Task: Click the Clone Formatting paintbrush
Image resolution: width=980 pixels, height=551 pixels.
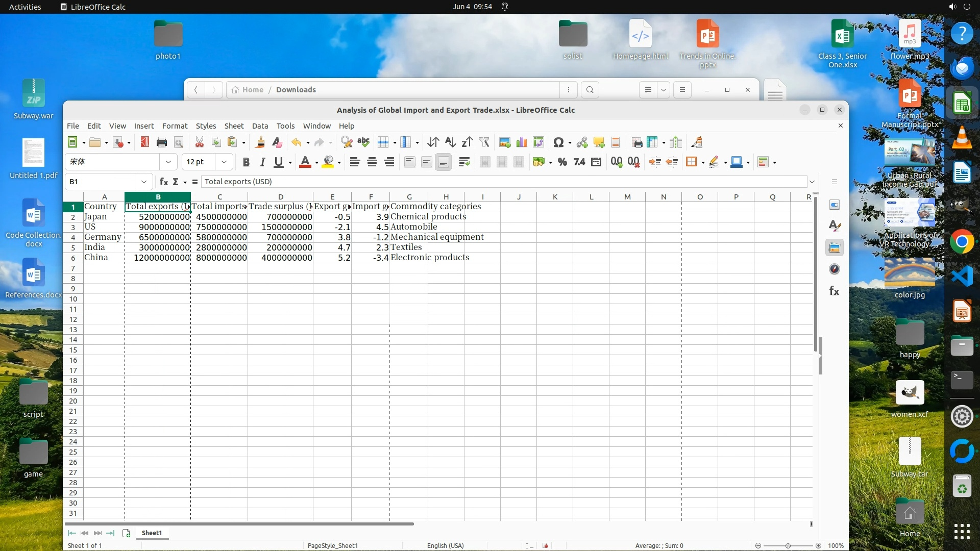Action: [260, 142]
